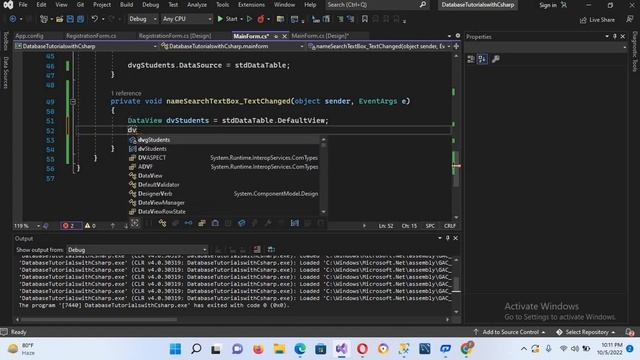The height and width of the screenshot is (360, 640).
Task: Switch to the RegistrationForm.cs code tab
Action: pyautogui.click(x=91, y=36)
